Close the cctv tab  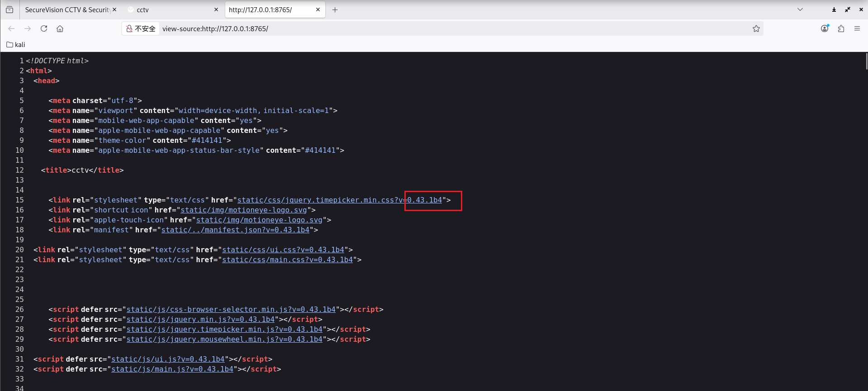216,9
